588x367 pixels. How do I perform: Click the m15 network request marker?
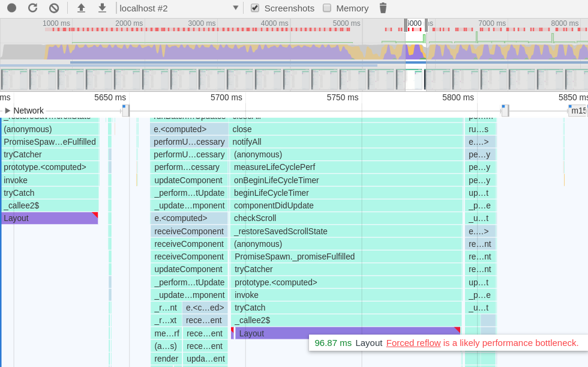578,111
